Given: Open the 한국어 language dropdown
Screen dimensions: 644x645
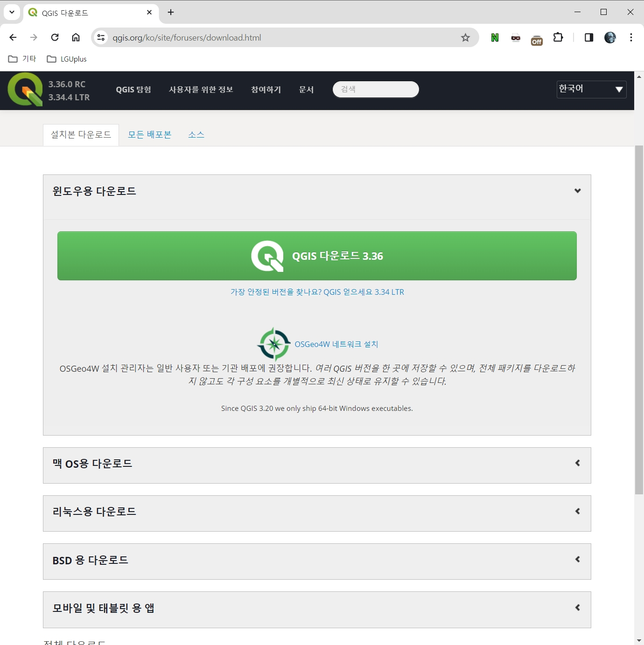Looking at the screenshot, I should [x=591, y=89].
